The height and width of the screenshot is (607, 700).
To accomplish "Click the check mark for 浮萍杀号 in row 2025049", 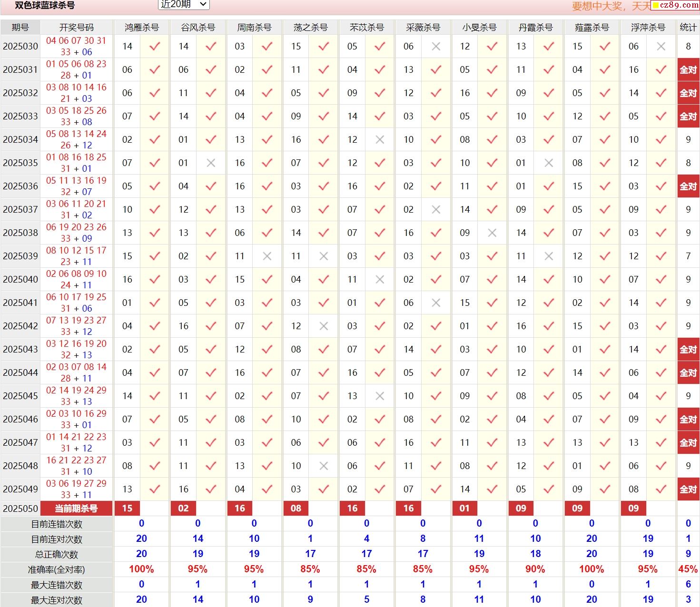I will [661, 490].
